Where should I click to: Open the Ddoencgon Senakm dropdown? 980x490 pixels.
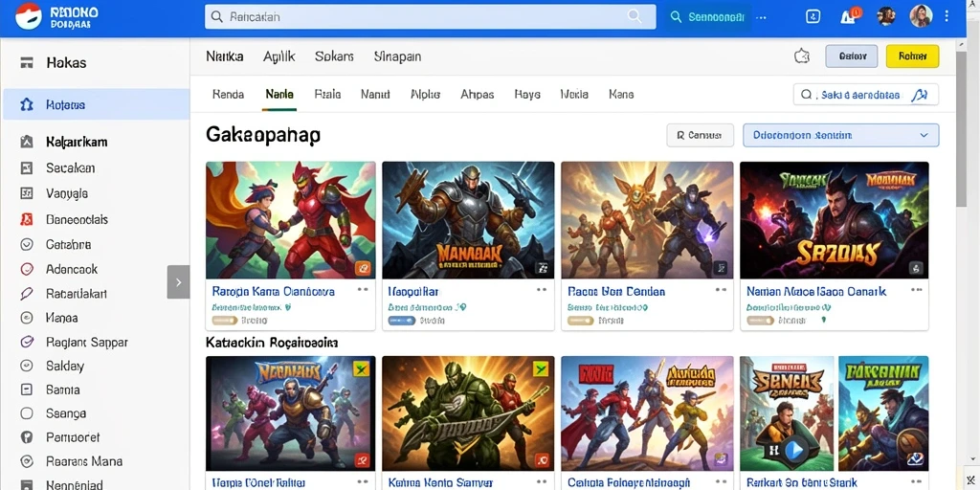[840, 135]
